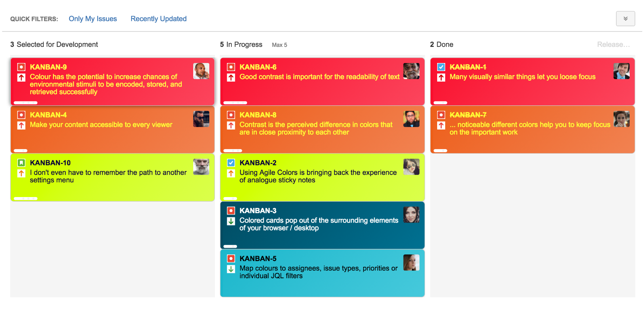Image resolution: width=644 pixels, height=315 pixels.
Task: Open the KANBAN-6 issue key link
Action: (x=258, y=67)
